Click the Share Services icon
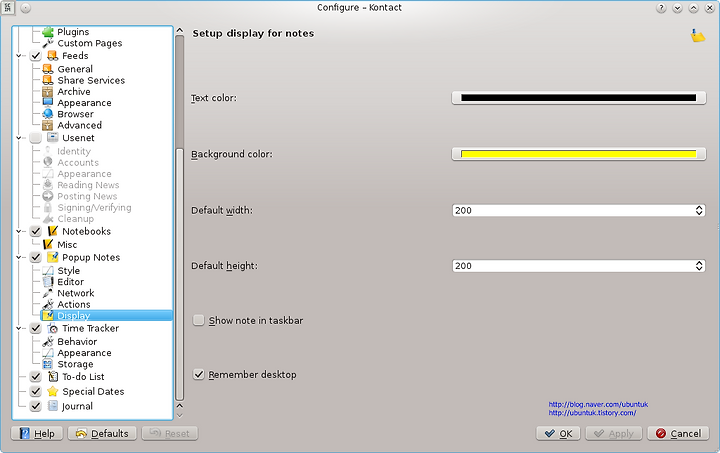This screenshot has height=453, width=720. tap(48, 80)
